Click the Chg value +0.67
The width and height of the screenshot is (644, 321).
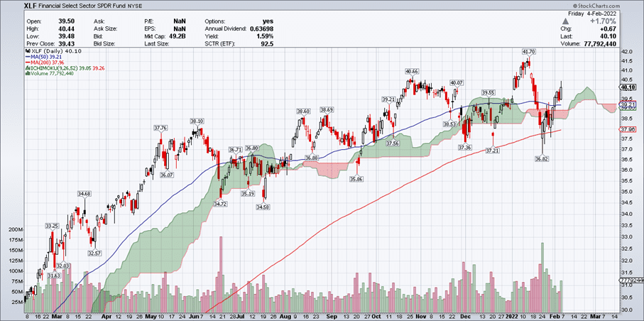click(608, 29)
